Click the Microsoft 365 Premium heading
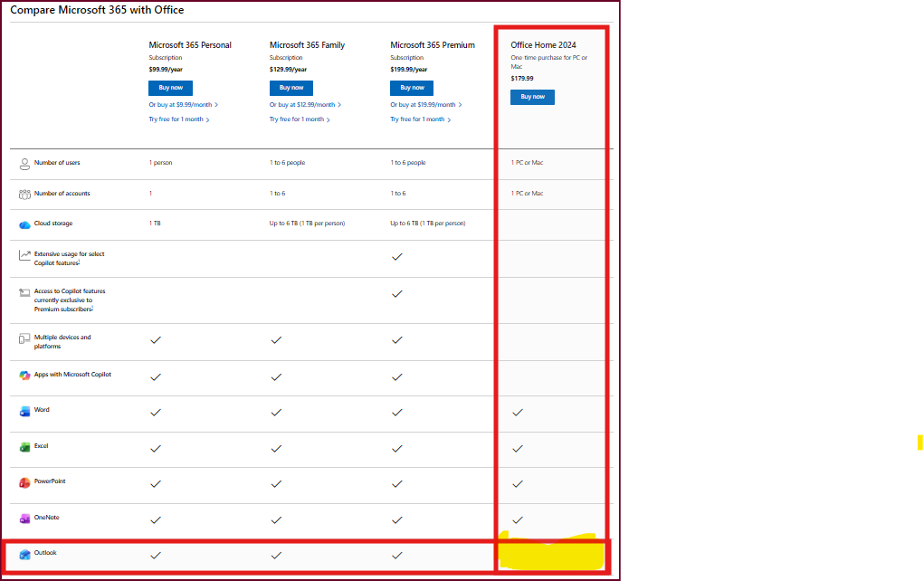The width and height of the screenshot is (924, 581). (433, 44)
